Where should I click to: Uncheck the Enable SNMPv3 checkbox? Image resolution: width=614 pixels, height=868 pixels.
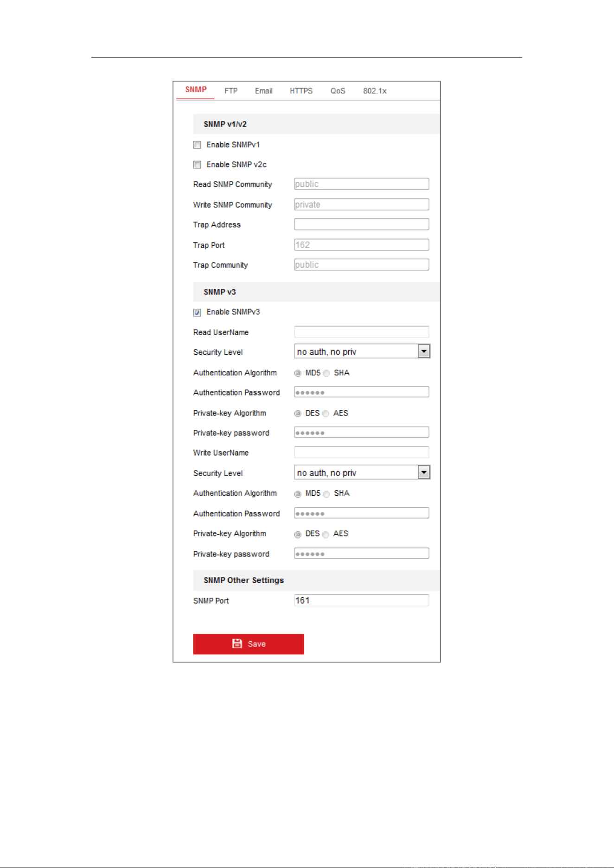(197, 313)
